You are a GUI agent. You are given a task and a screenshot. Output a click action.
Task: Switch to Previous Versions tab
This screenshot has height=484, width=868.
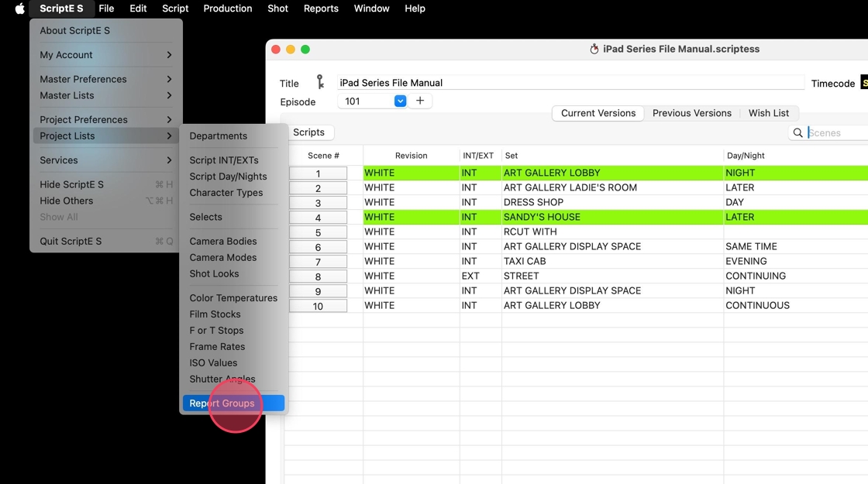[691, 113]
